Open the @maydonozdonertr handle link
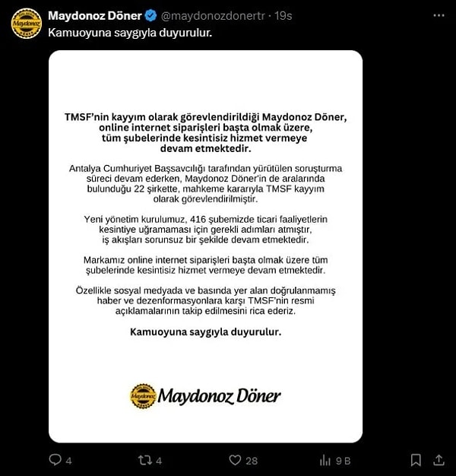The width and height of the screenshot is (456, 476). tap(213, 16)
